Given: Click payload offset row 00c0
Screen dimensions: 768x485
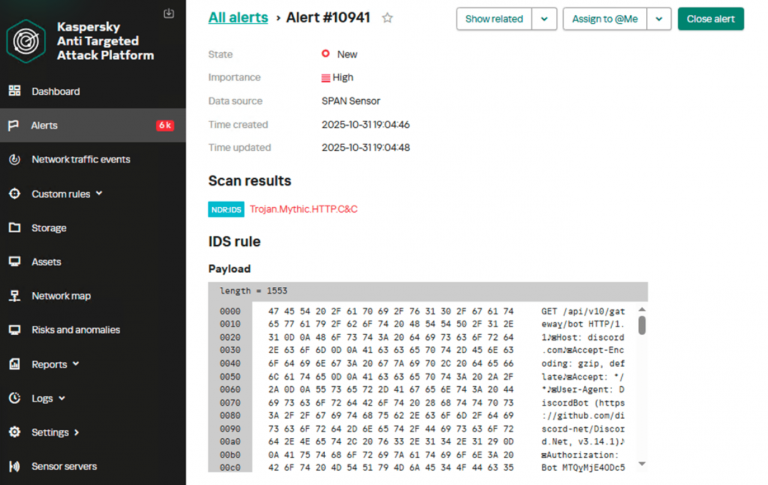Looking at the screenshot, I should tap(230, 467).
